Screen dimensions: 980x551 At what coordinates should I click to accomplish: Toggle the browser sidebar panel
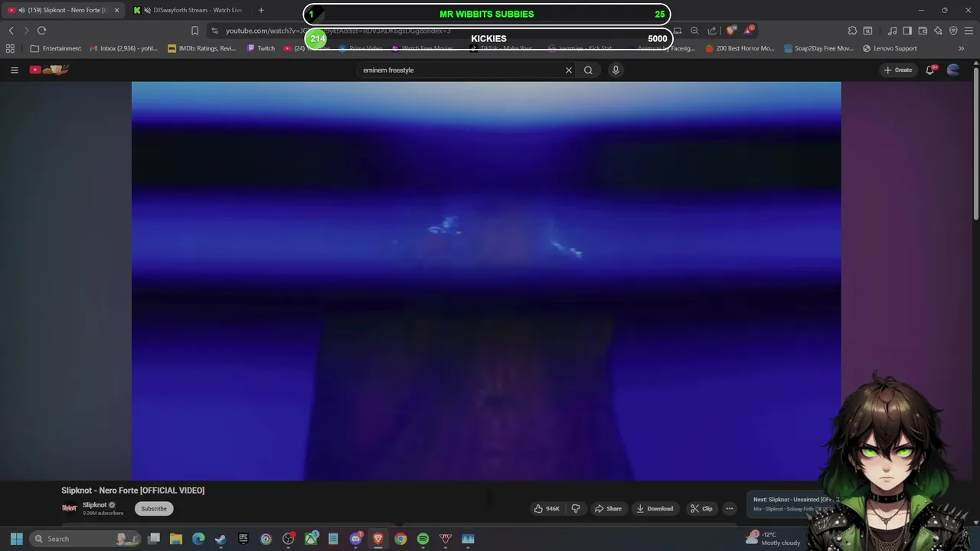(x=907, y=31)
